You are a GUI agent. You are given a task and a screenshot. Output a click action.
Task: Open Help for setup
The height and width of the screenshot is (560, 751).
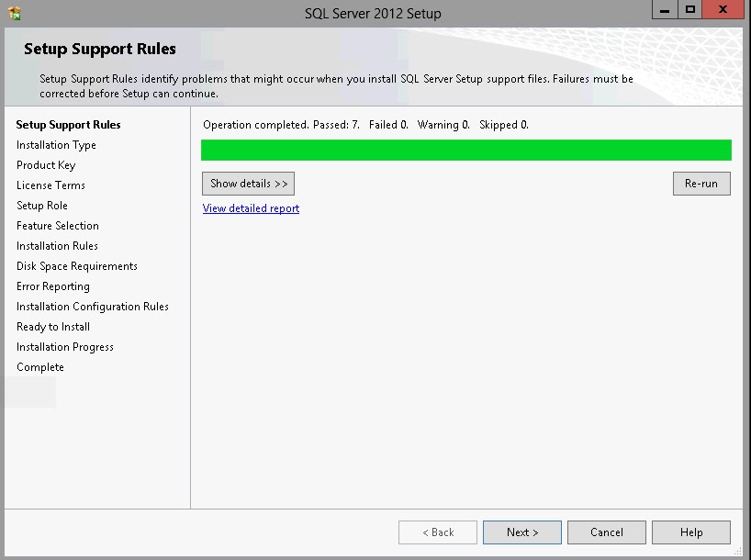pos(691,532)
